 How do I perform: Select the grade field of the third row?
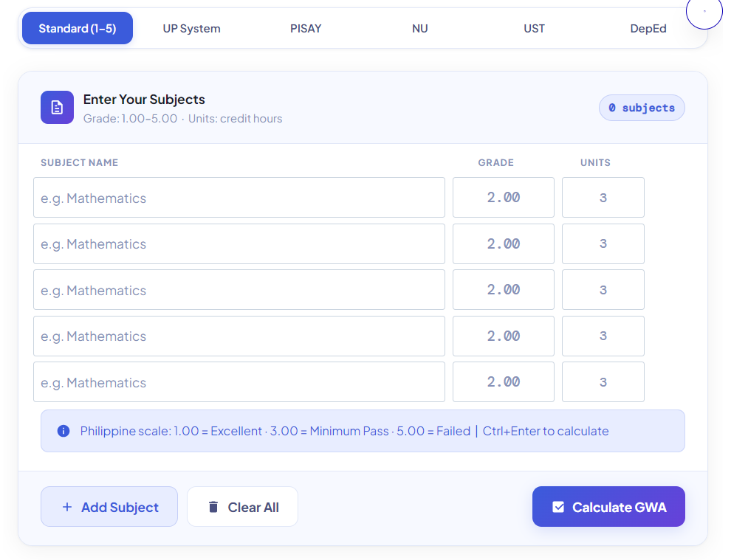coord(503,289)
